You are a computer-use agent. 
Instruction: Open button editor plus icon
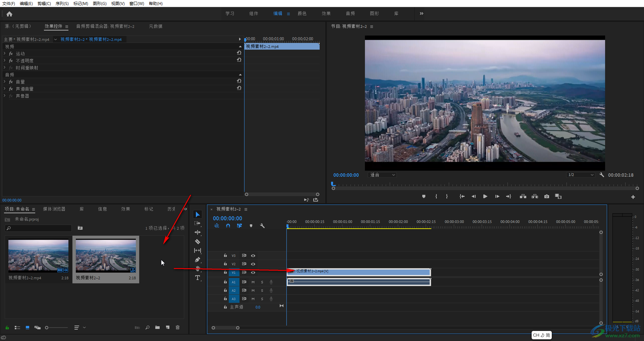(x=633, y=197)
